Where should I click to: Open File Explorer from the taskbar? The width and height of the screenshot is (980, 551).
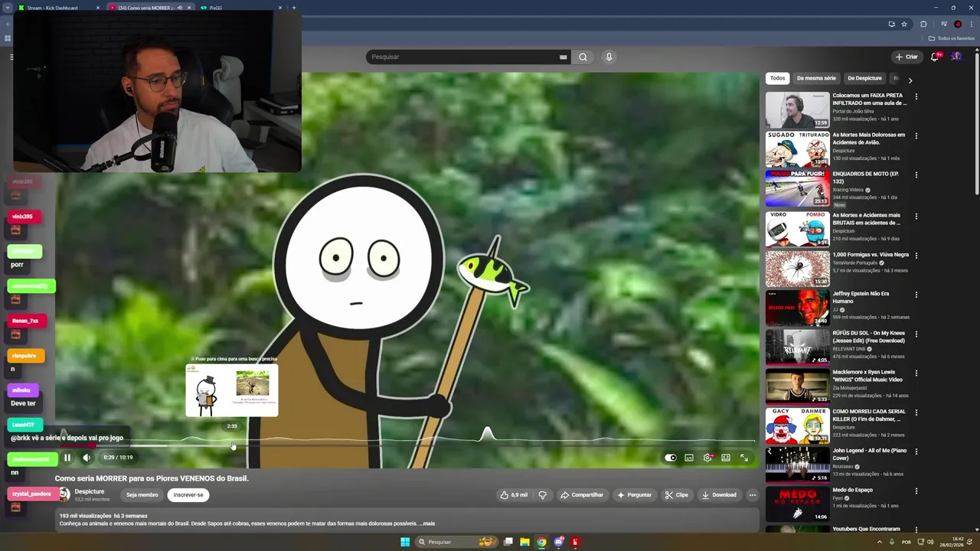click(x=524, y=542)
